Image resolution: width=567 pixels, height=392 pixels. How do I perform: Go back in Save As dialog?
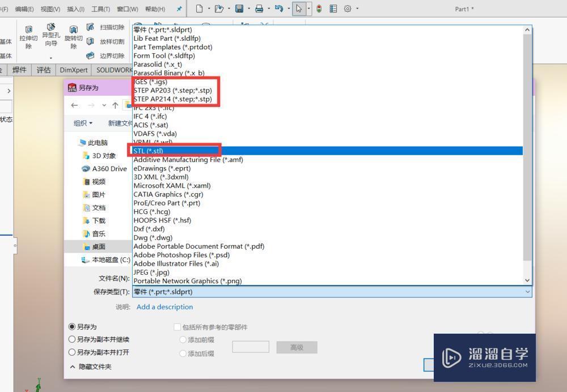pyautogui.click(x=74, y=105)
